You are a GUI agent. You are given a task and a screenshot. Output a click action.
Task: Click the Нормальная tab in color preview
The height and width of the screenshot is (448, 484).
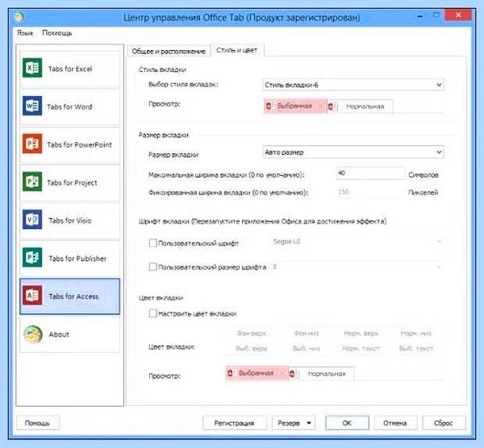coord(321,374)
